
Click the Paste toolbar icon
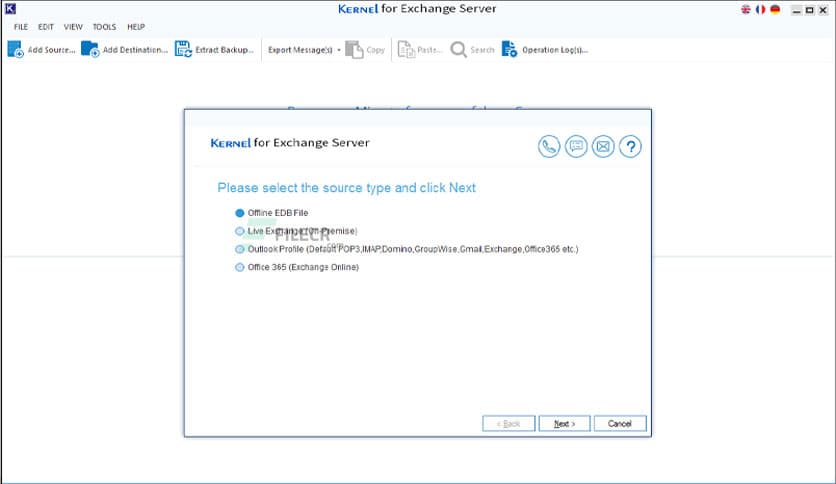tap(406, 50)
